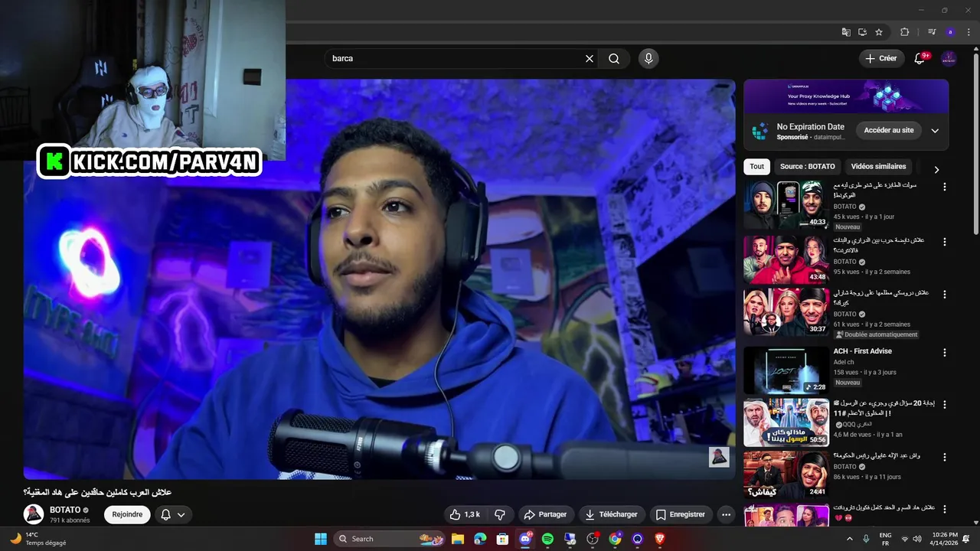This screenshot has width=980, height=551.
Task: Open the Chrome three-dot menu
Action: click(x=968, y=32)
